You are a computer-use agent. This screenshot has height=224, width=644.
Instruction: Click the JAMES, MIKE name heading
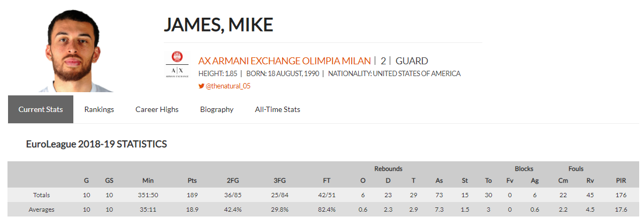click(x=218, y=25)
